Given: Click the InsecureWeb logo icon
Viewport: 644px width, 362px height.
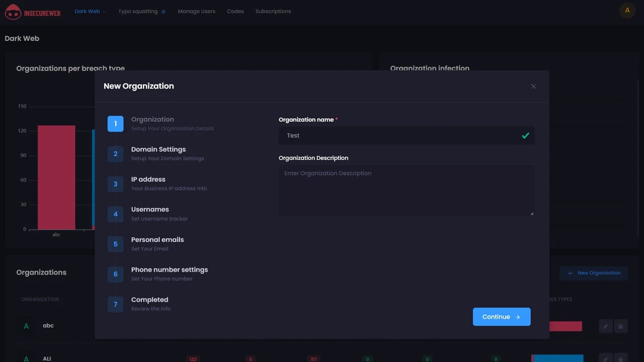Looking at the screenshot, I should tap(13, 12).
